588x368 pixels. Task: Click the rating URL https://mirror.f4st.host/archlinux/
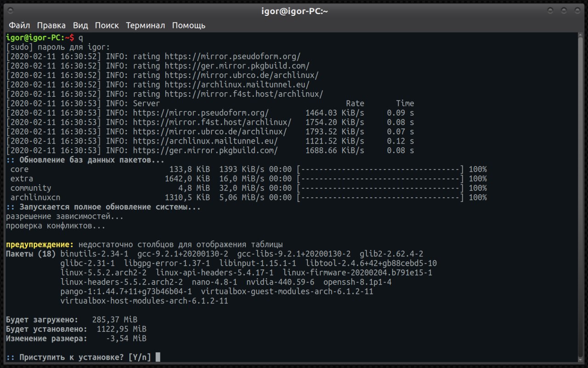point(244,94)
